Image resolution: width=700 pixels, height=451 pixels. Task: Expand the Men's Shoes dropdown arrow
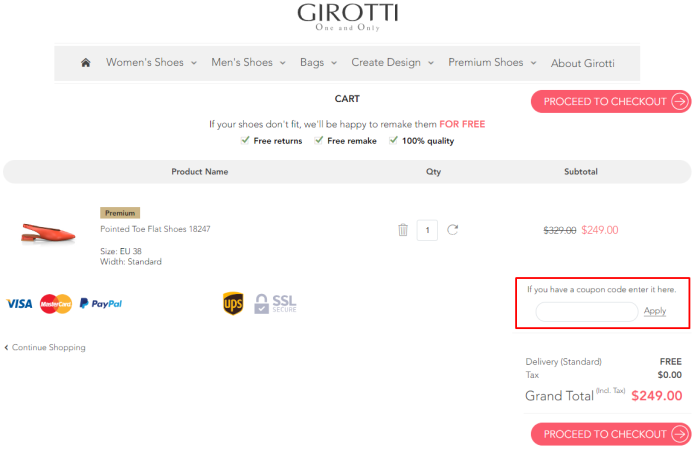click(283, 63)
